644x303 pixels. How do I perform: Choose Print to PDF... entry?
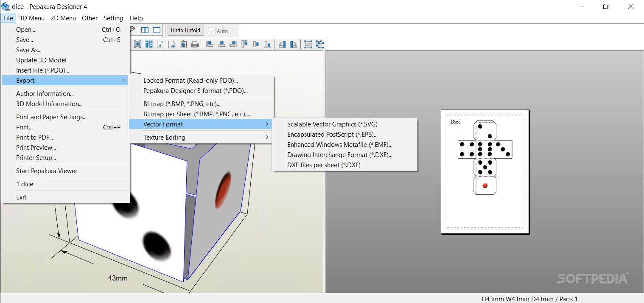pyautogui.click(x=65, y=137)
